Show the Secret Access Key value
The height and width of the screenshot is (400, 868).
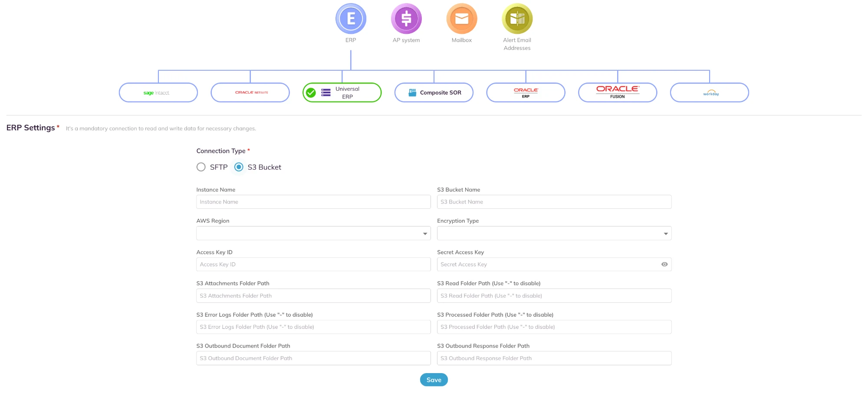664,264
